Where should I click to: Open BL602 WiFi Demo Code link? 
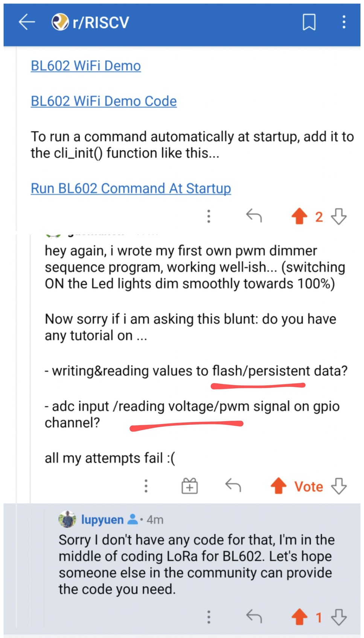pyautogui.click(x=104, y=101)
